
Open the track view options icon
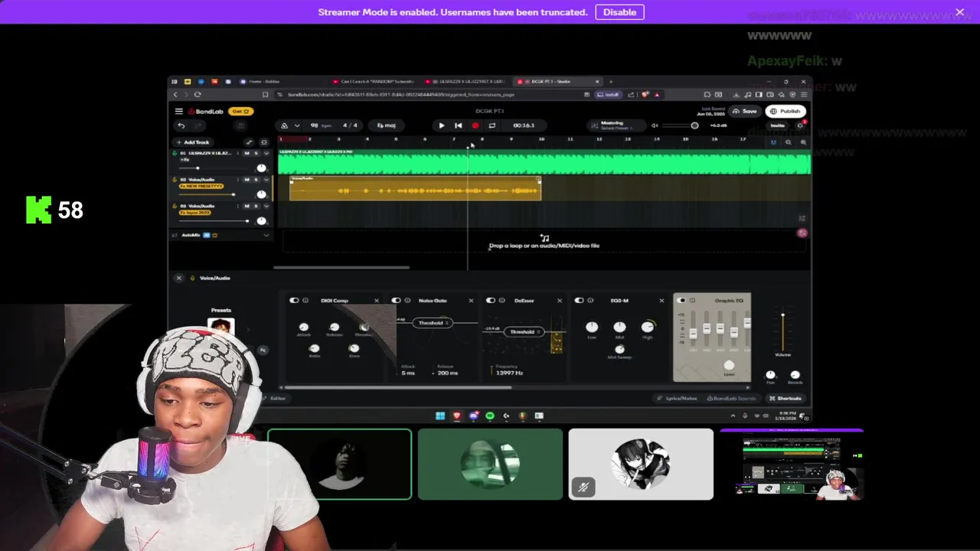point(264,142)
